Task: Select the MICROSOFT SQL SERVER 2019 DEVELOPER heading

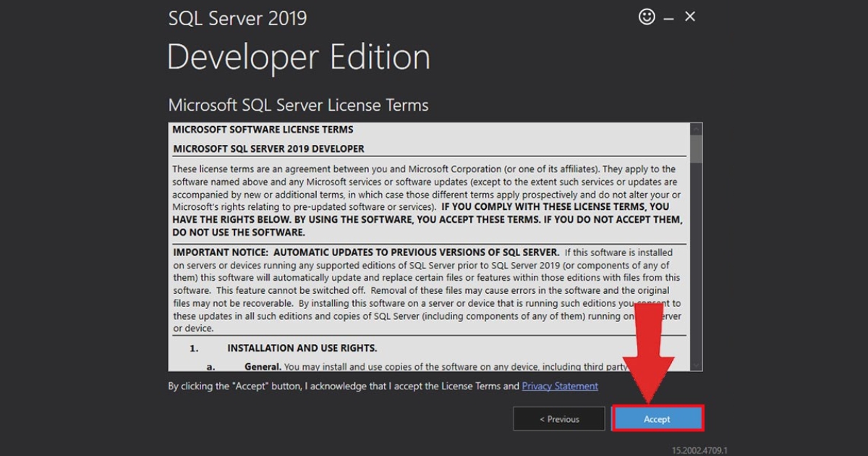Action: pos(270,148)
